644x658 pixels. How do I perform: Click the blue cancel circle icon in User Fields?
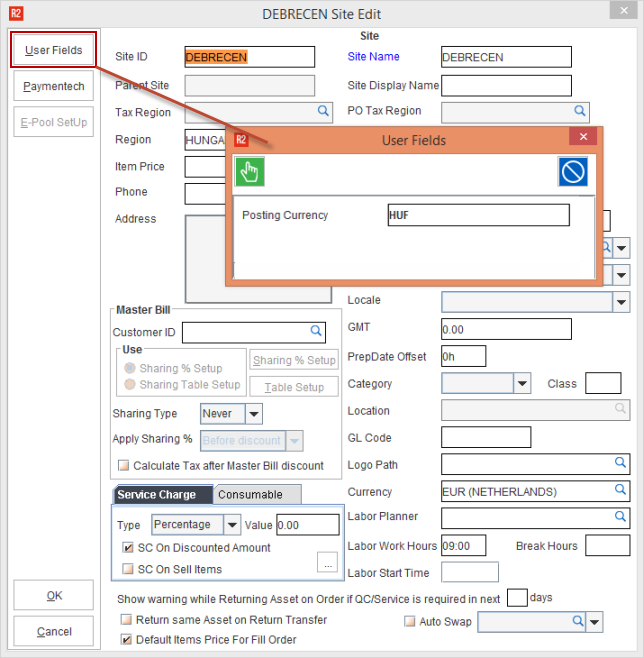573,172
